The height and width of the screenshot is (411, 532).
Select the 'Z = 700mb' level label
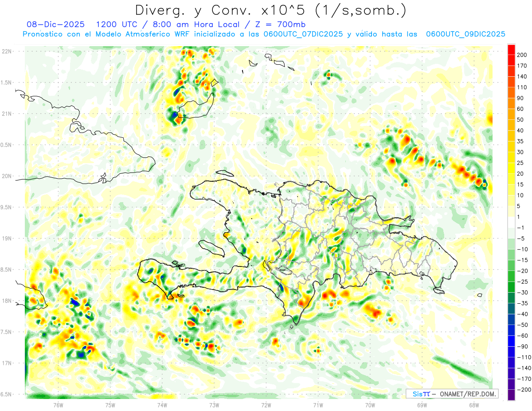[280, 24]
